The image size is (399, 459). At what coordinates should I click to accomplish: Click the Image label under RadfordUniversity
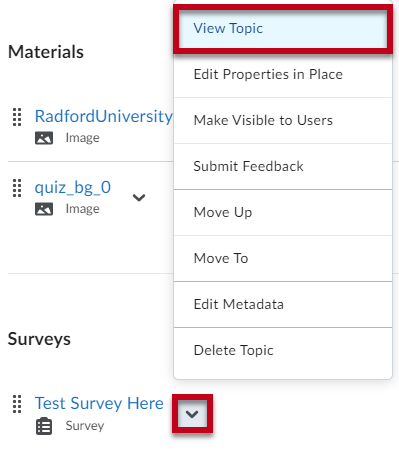click(82, 138)
